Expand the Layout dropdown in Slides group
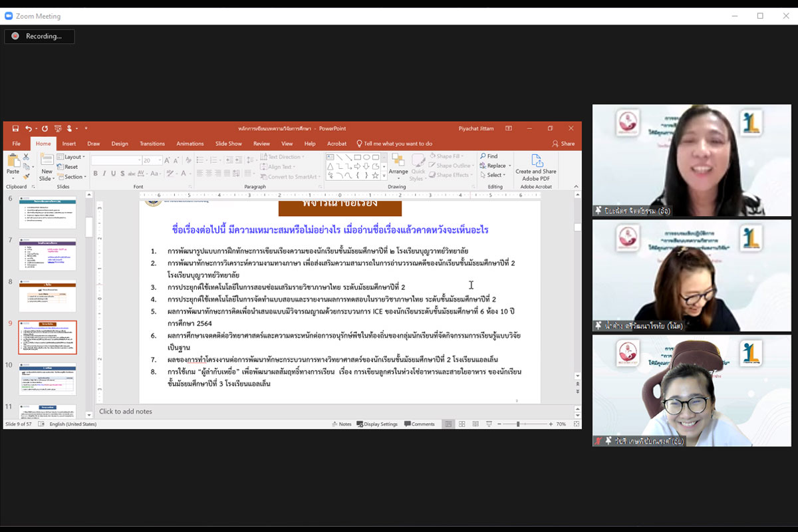Viewport: 798px width, 532px height. [71, 157]
